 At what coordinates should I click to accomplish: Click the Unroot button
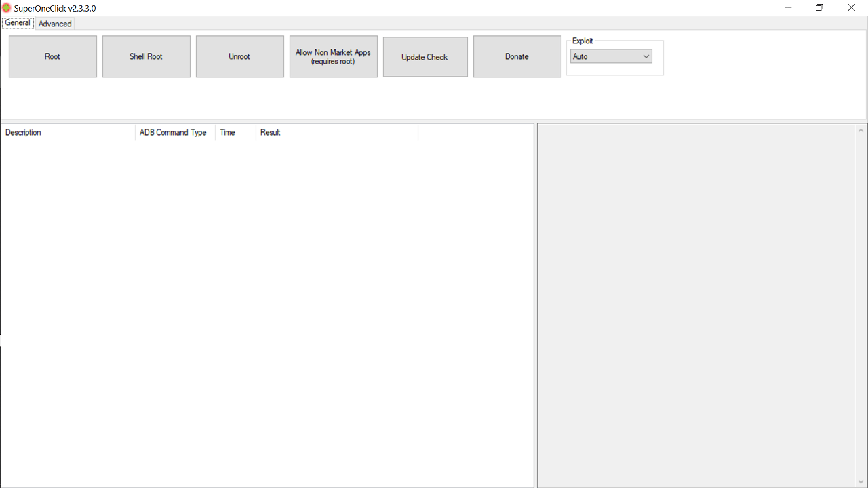(240, 56)
